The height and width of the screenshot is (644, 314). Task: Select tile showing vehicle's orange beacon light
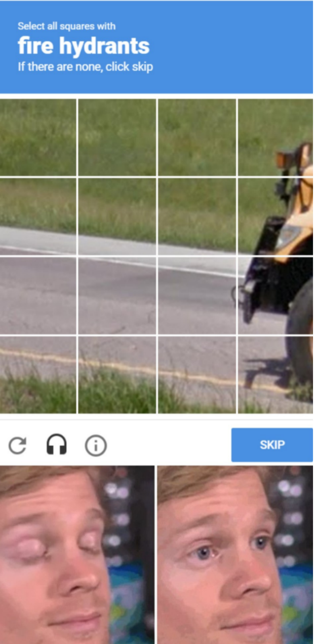[275, 137]
